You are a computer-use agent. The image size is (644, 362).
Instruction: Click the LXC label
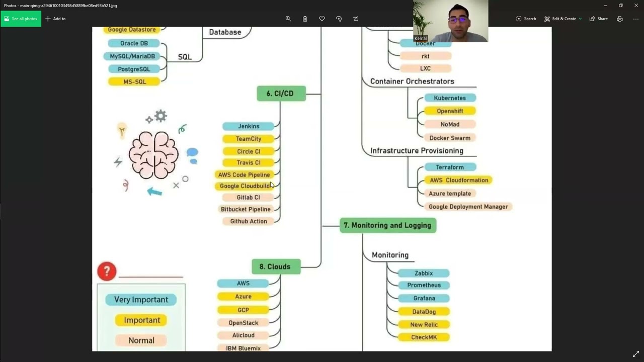tap(425, 68)
